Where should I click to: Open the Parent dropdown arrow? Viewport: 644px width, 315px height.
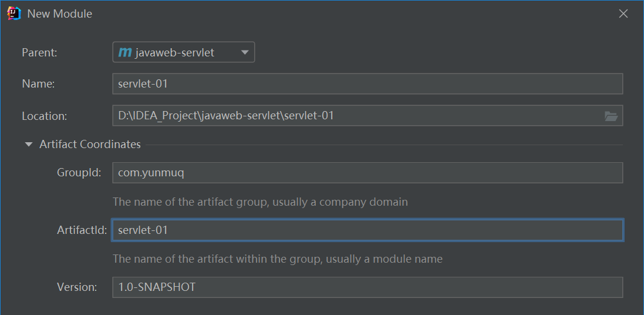[x=245, y=53]
